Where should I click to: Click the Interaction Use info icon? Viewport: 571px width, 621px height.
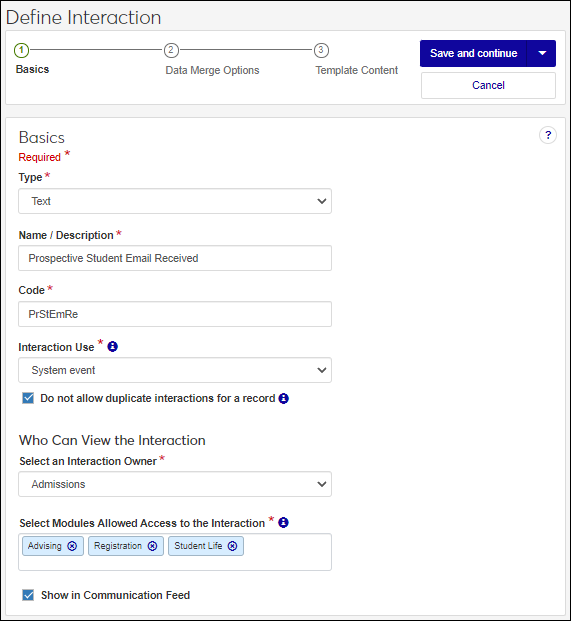[x=112, y=347]
